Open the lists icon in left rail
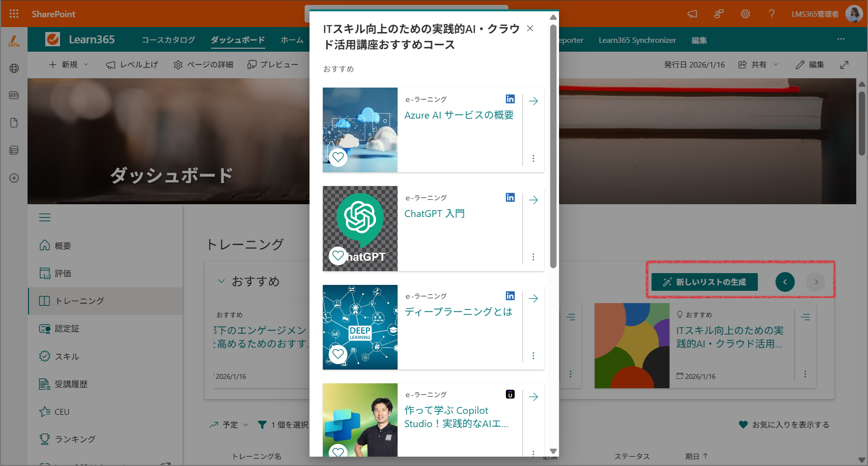Image resolution: width=868 pixels, height=466 pixels. click(14, 150)
